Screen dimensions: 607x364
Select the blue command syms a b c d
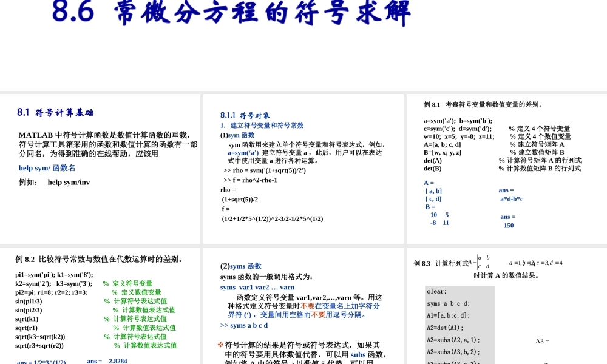248,325
